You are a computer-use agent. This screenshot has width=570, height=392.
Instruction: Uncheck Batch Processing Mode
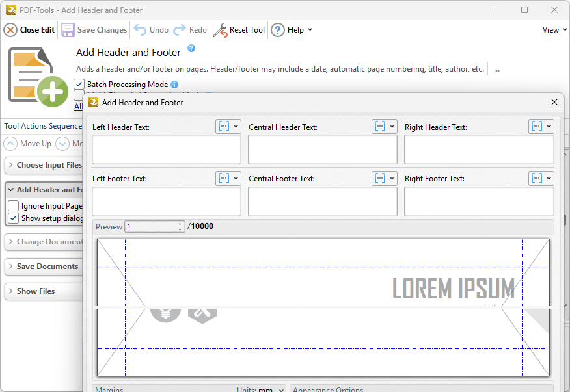coord(79,85)
